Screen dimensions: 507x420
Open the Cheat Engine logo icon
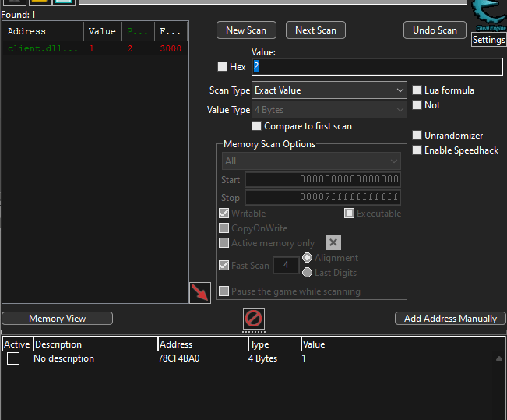pos(489,16)
